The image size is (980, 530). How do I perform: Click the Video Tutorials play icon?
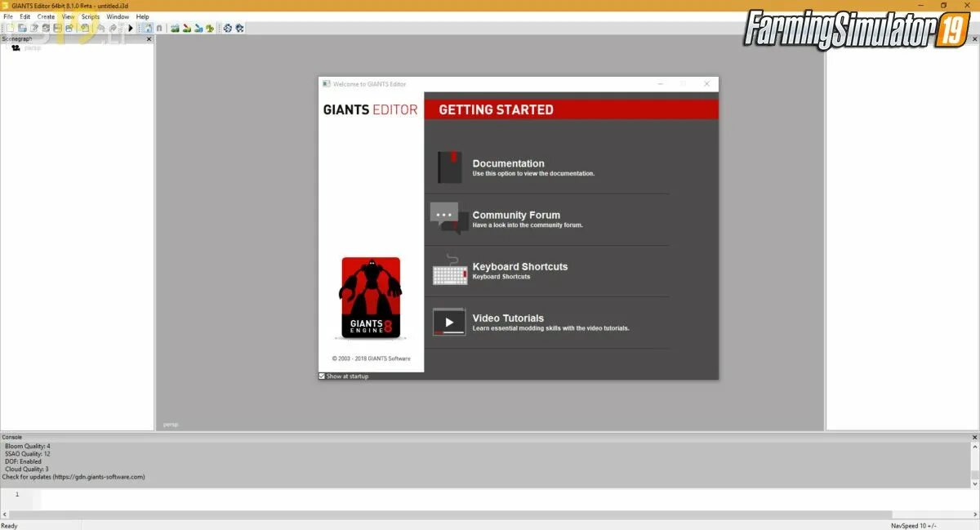449,322
